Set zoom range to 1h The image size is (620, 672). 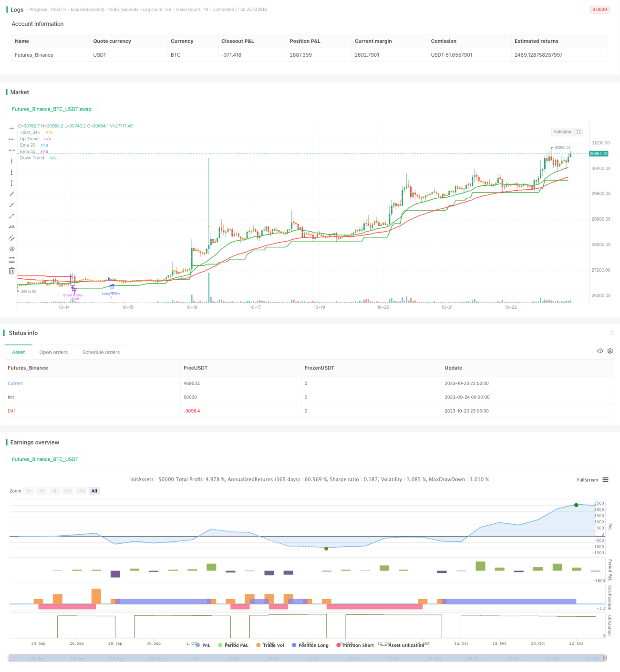pyautogui.click(x=29, y=491)
